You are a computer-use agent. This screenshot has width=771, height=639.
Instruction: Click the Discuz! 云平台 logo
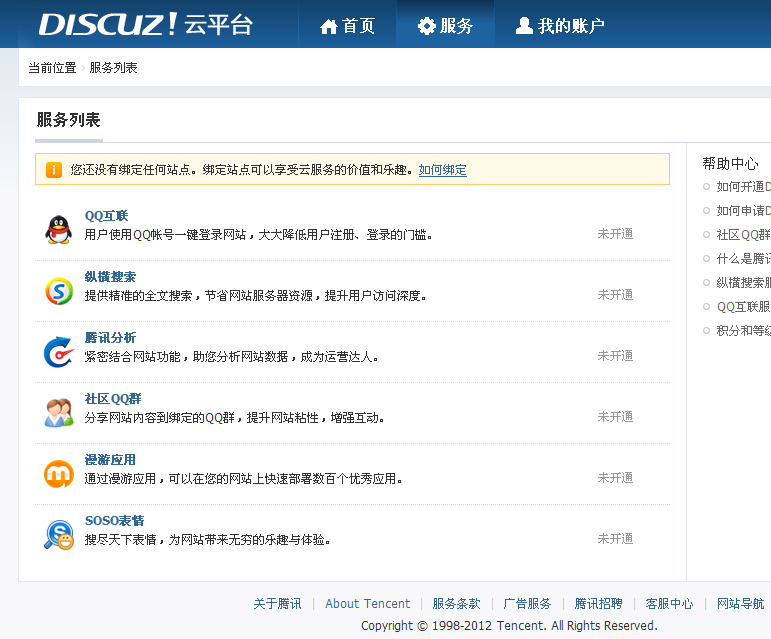(146, 24)
